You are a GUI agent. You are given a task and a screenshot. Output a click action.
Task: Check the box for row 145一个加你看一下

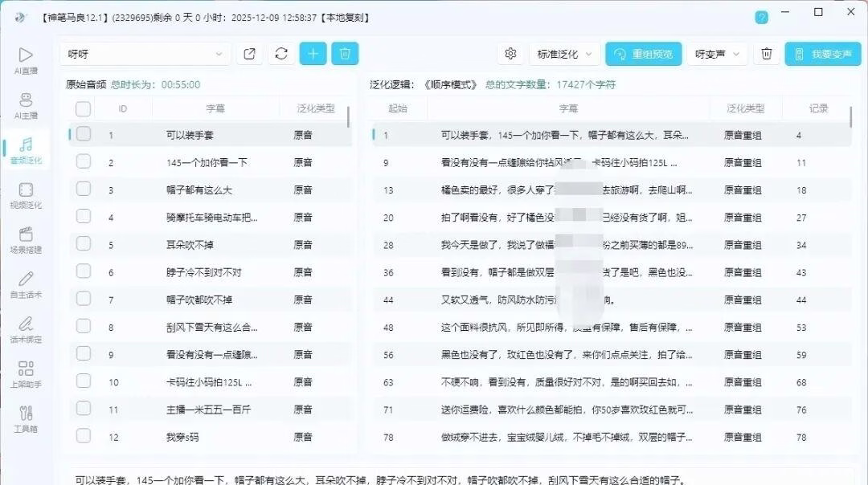point(84,162)
